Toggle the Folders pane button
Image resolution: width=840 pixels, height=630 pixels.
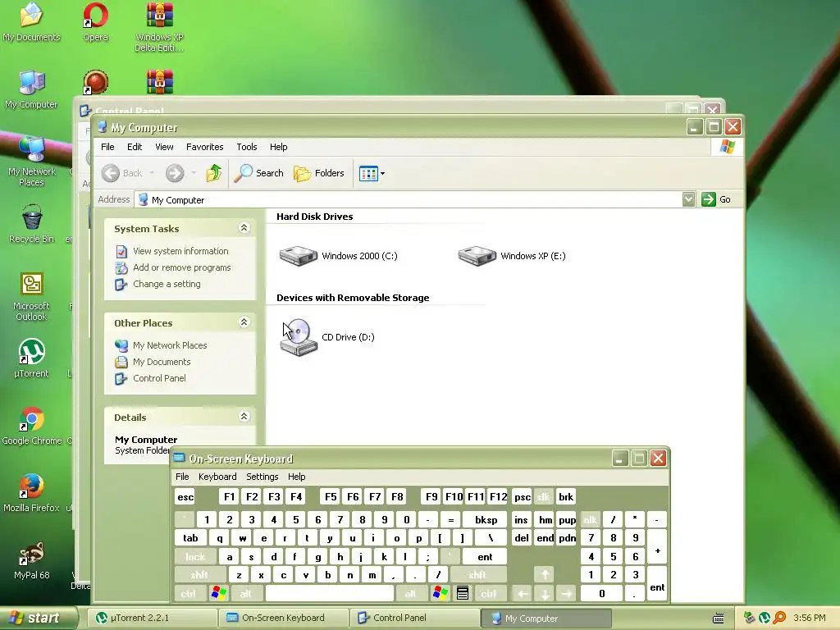tap(319, 173)
